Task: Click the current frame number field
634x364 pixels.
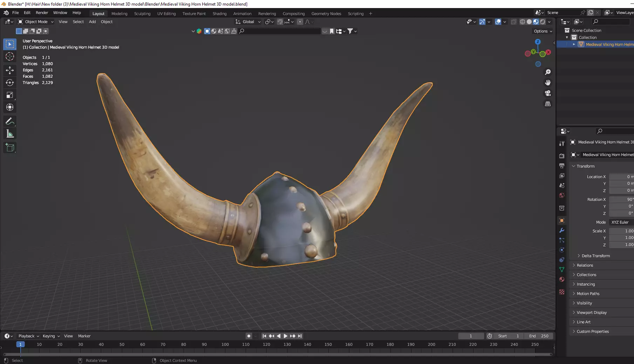Action: click(x=471, y=336)
